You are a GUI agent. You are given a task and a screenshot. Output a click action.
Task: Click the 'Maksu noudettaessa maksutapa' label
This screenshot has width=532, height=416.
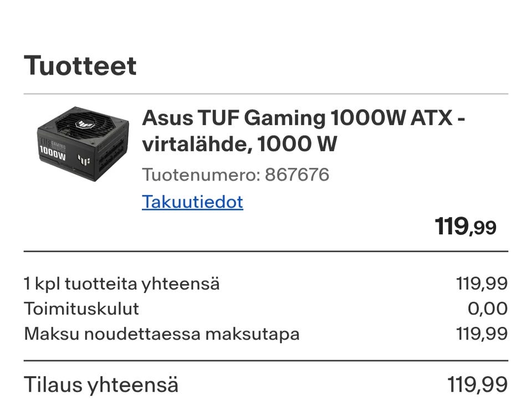pyautogui.click(x=162, y=334)
